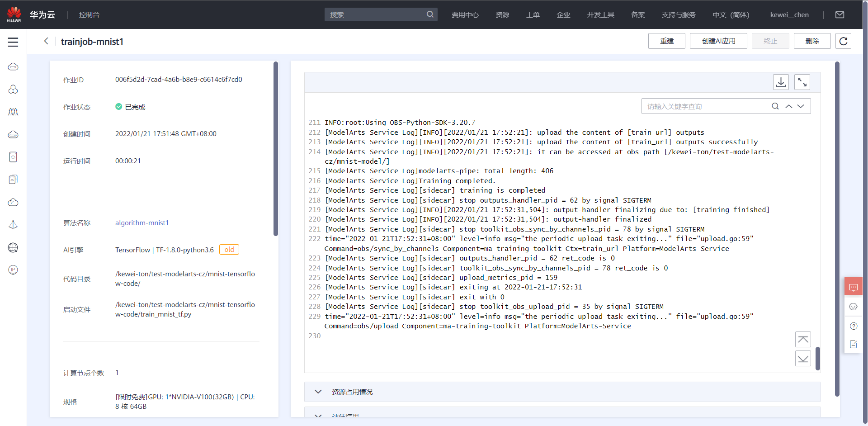This screenshot has width=868, height=426.
Task: Click the Huawei Cloud logo
Action: tap(31, 14)
